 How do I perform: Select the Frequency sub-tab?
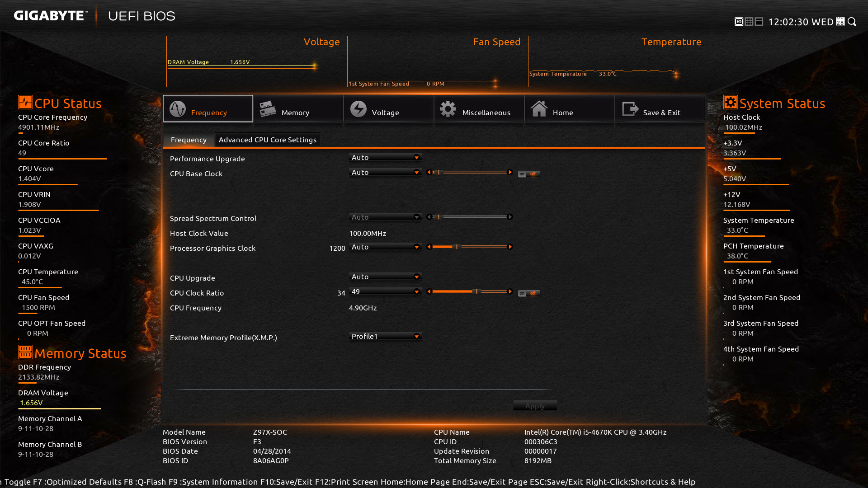(x=189, y=140)
